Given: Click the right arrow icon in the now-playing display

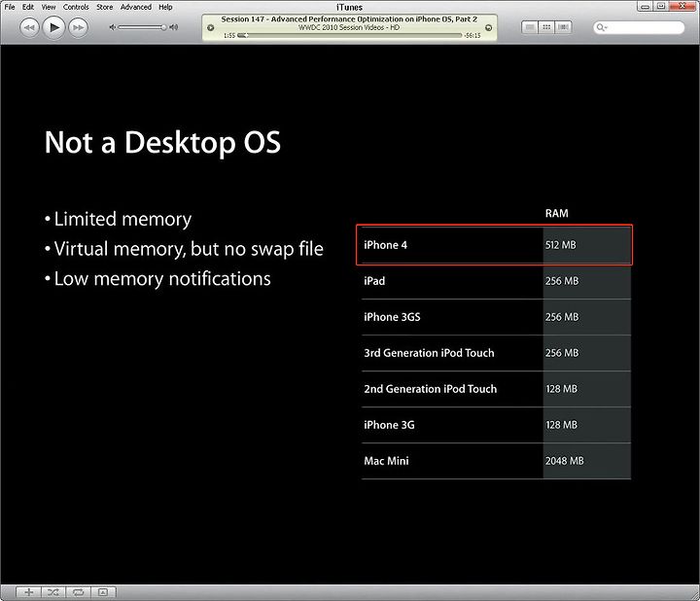Looking at the screenshot, I should [x=488, y=27].
